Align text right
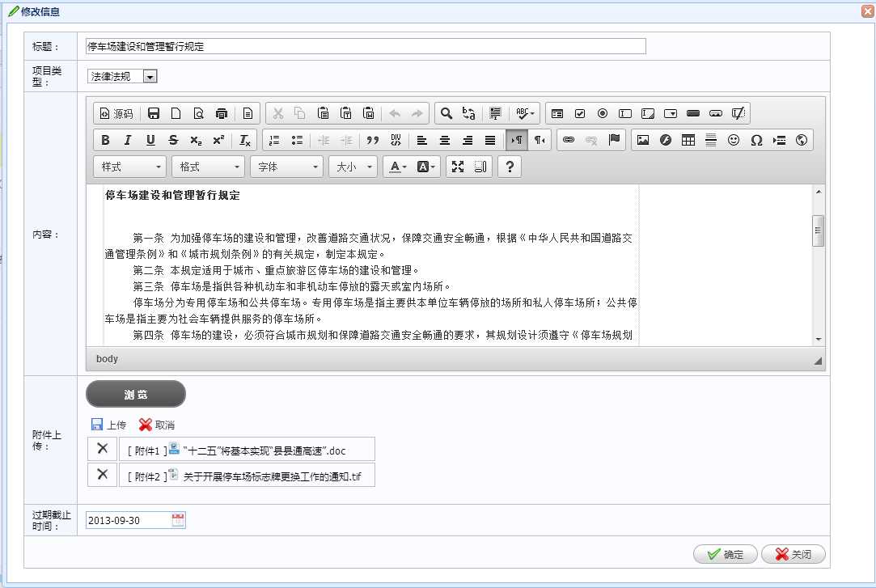The image size is (876, 588). tap(468, 140)
